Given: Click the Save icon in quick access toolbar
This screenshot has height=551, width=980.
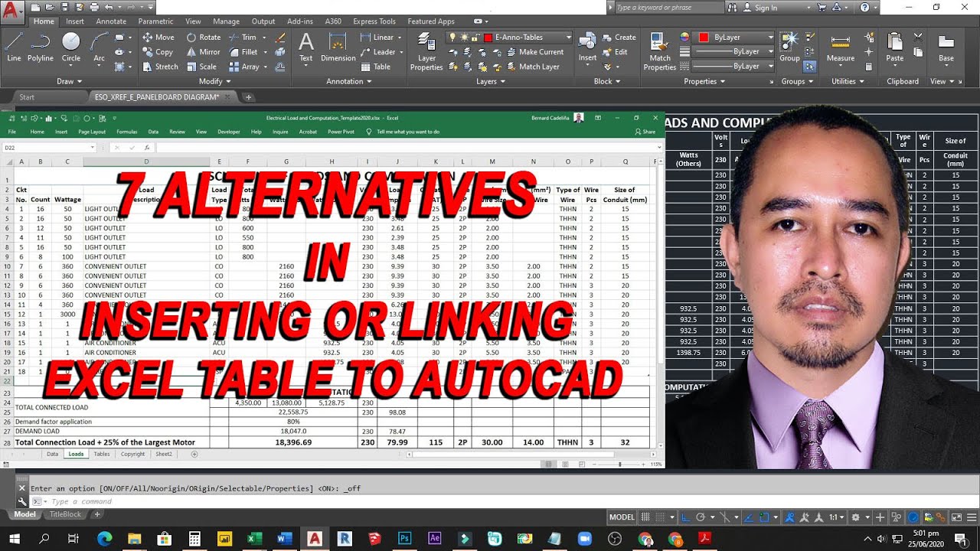Looking at the screenshot, I should click(x=64, y=7).
